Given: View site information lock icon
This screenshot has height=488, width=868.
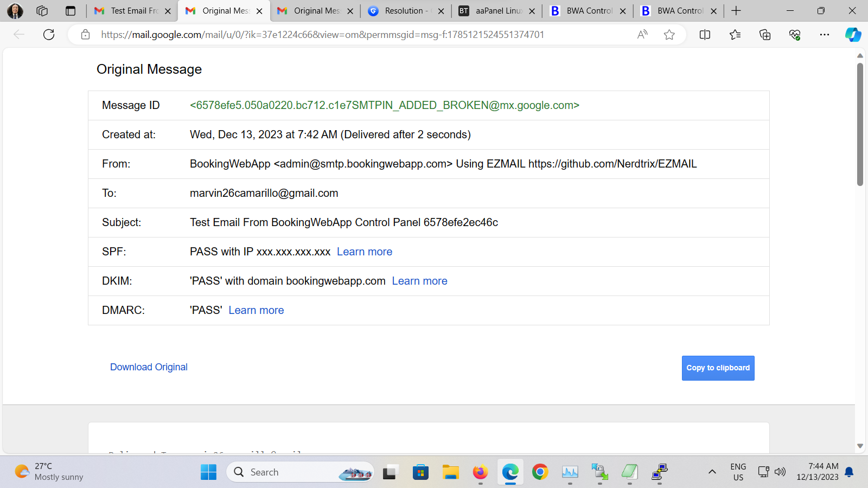Looking at the screenshot, I should pos(85,35).
